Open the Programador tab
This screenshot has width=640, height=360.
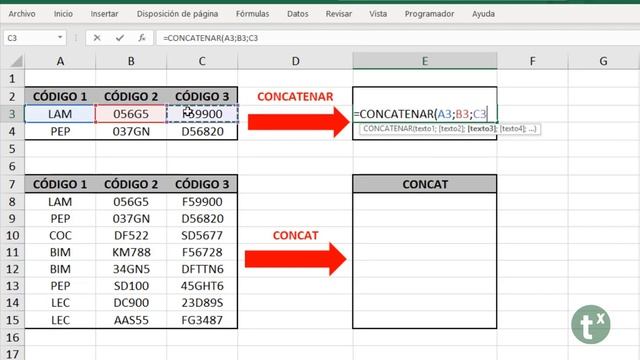tap(429, 14)
